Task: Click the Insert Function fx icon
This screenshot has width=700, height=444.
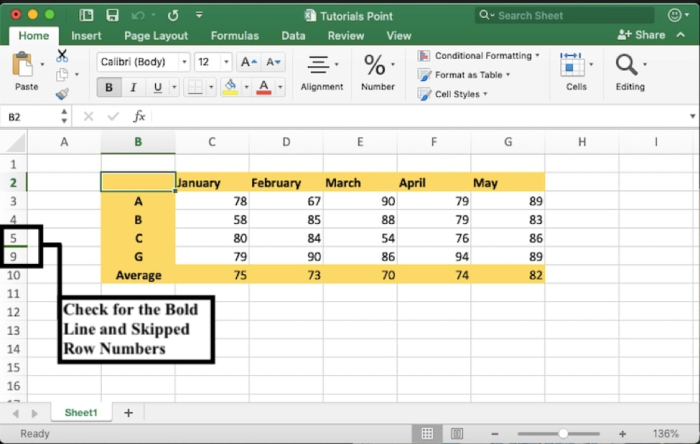Action: click(139, 117)
